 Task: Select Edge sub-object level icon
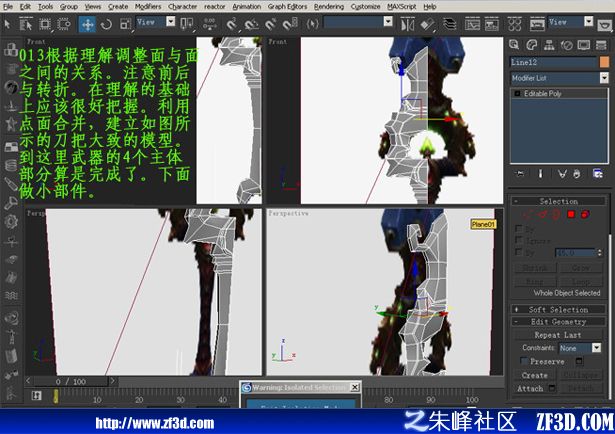click(542, 214)
